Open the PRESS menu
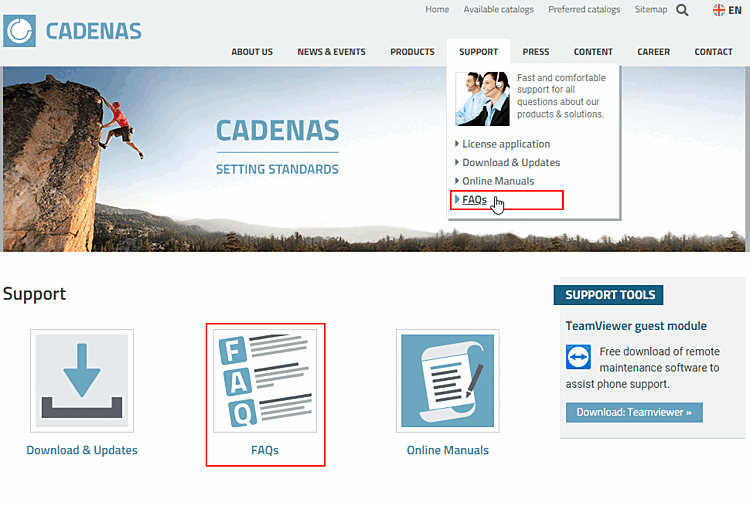The height and width of the screenshot is (506, 750). pyautogui.click(x=536, y=52)
